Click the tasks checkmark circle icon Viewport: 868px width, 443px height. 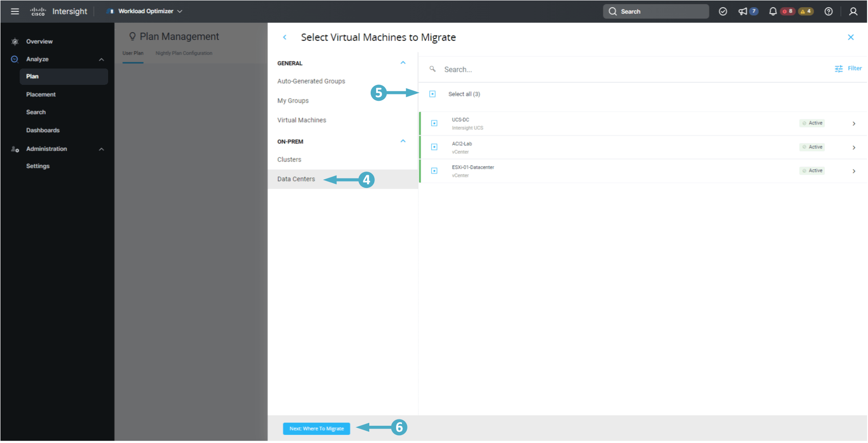pos(723,11)
